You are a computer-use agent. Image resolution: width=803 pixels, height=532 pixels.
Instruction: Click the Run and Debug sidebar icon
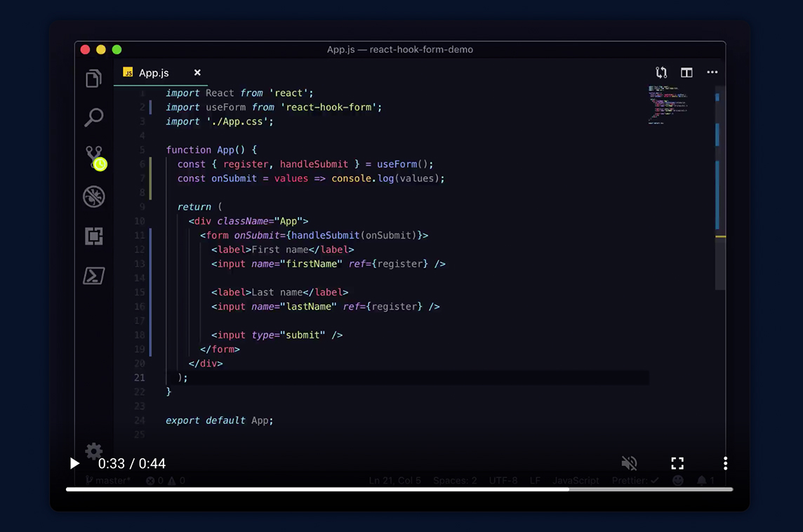tap(93, 197)
